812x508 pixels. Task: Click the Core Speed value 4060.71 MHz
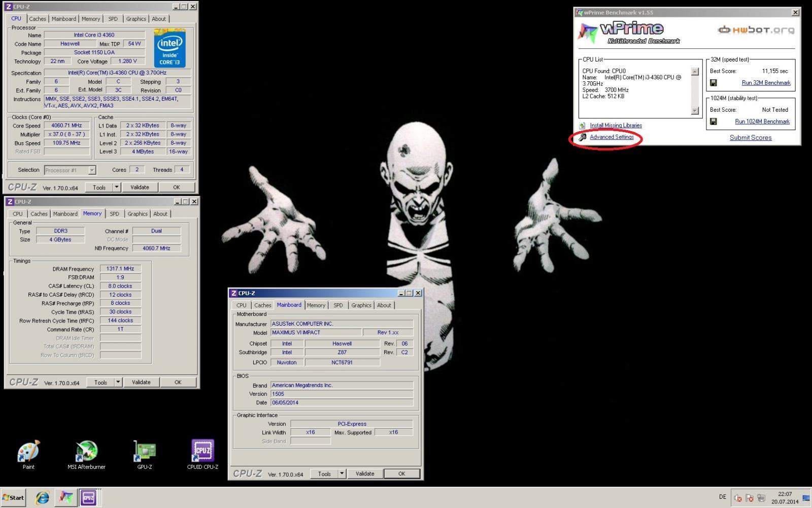point(66,125)
